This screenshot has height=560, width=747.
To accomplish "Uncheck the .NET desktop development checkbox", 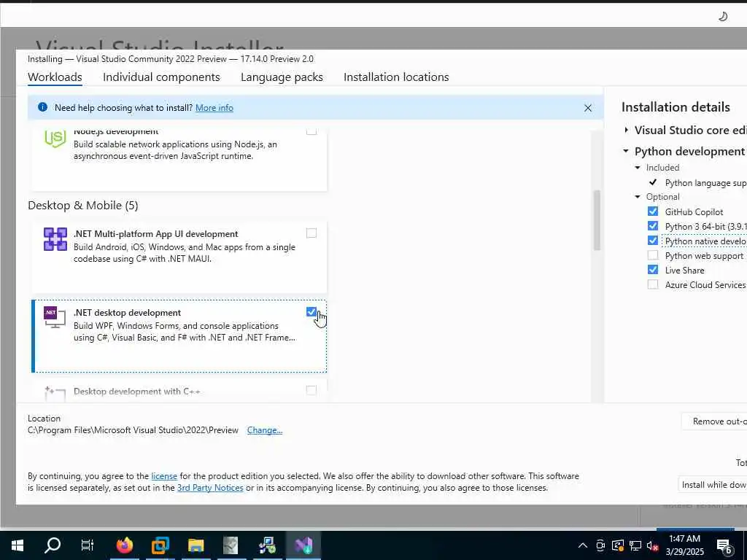I will click(311, 312).
